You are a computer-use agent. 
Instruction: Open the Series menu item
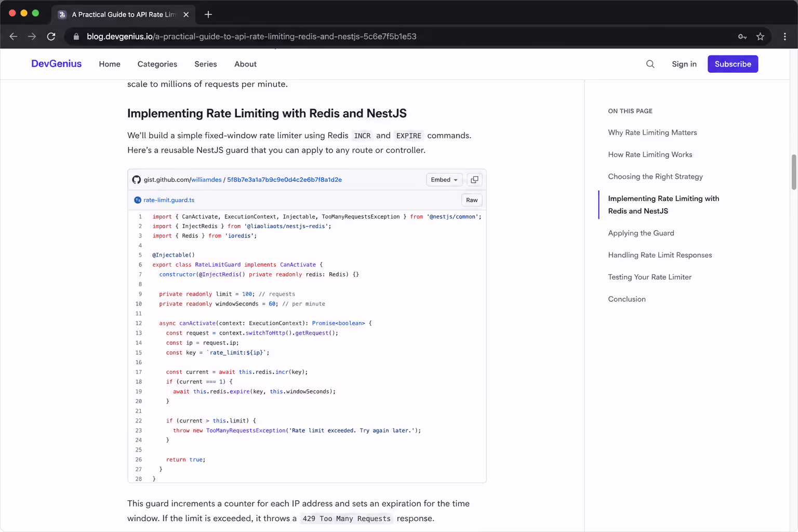(x=206, y=64)
